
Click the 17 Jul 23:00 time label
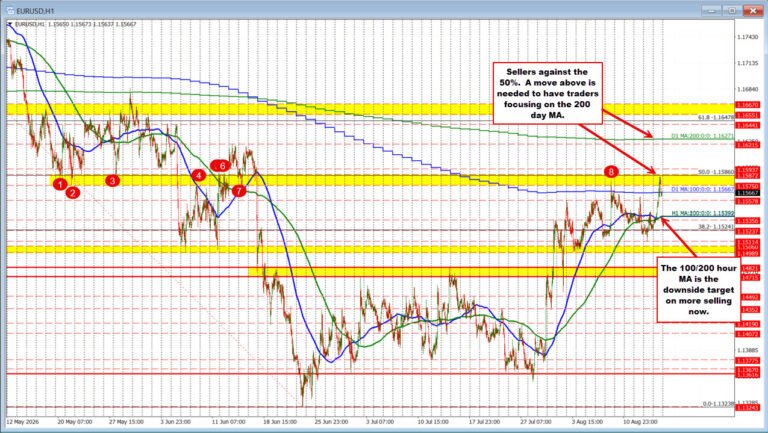[484, 421]
